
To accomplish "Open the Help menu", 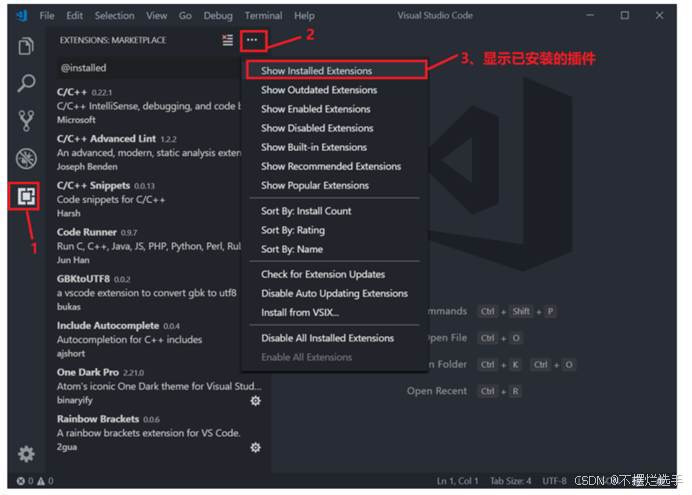I will pos(305,16).
